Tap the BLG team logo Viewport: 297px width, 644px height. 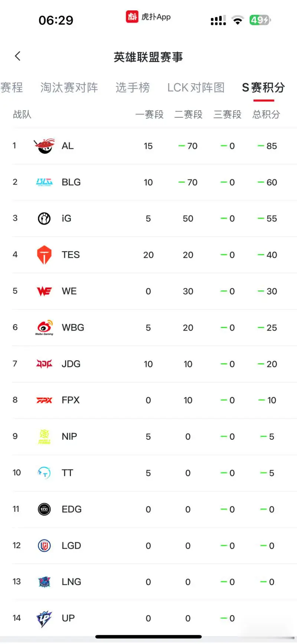tap(44, 182)
